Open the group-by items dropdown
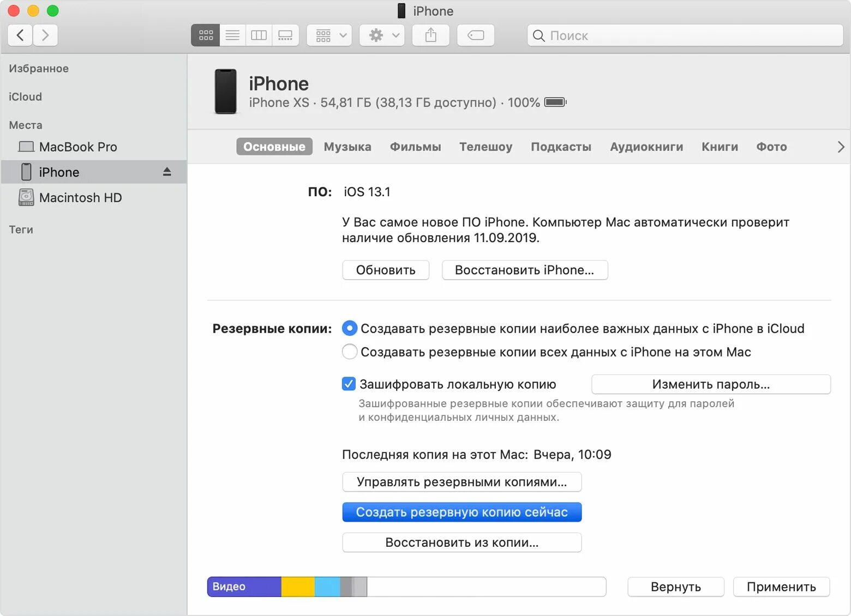The height and width of the screenshot is (616, 851). [x=329, y=35]
